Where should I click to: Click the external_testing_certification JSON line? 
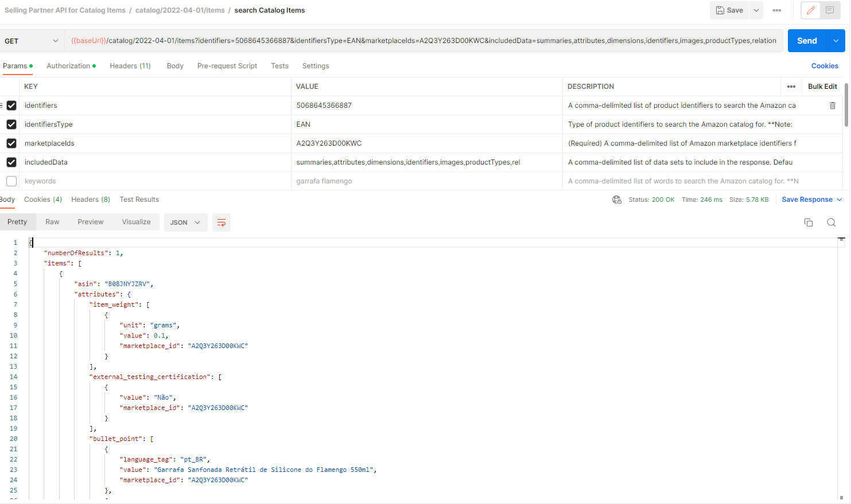click(x=156, y=377)
